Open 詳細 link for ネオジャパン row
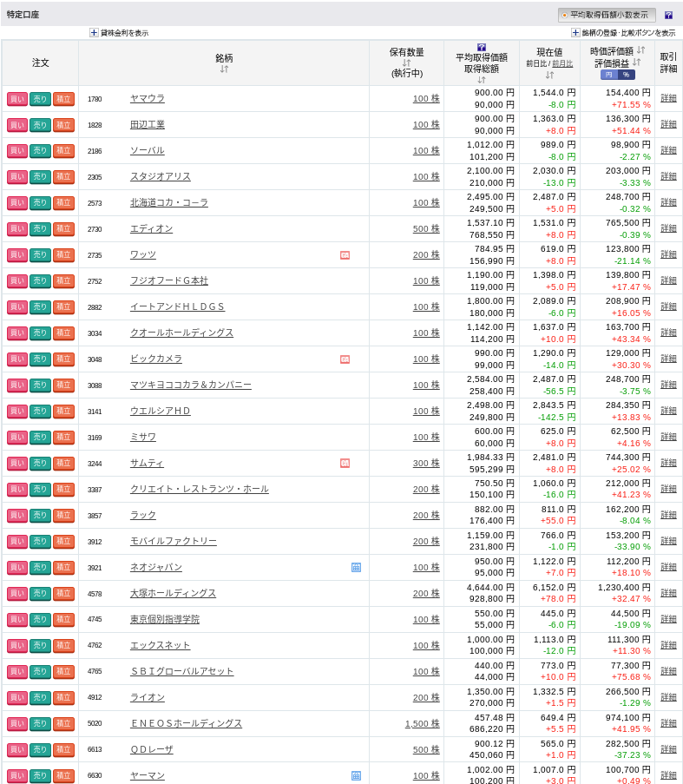Image resolution: width=683 pixels, height=784 pixels. pos(668,567)
